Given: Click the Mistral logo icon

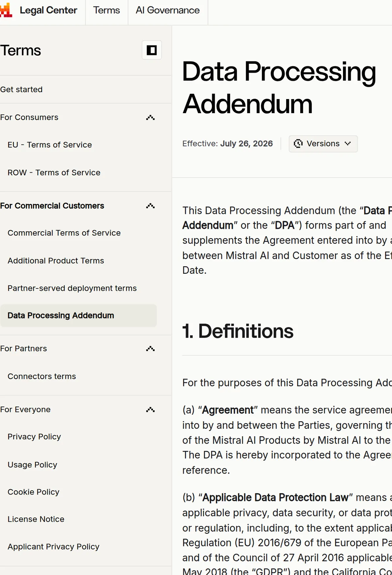Looking at the screenshot, I should click(x=6, y=10).
